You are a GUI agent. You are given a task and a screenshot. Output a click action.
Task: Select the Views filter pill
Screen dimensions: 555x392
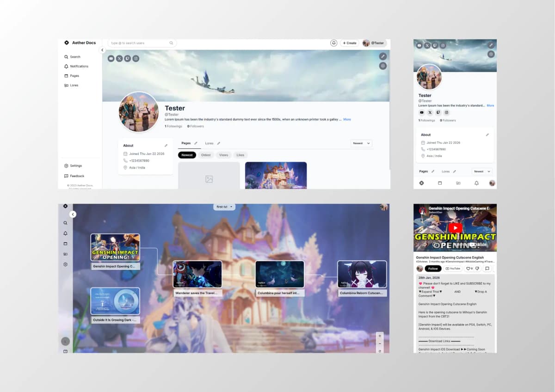tap(224, 155)
